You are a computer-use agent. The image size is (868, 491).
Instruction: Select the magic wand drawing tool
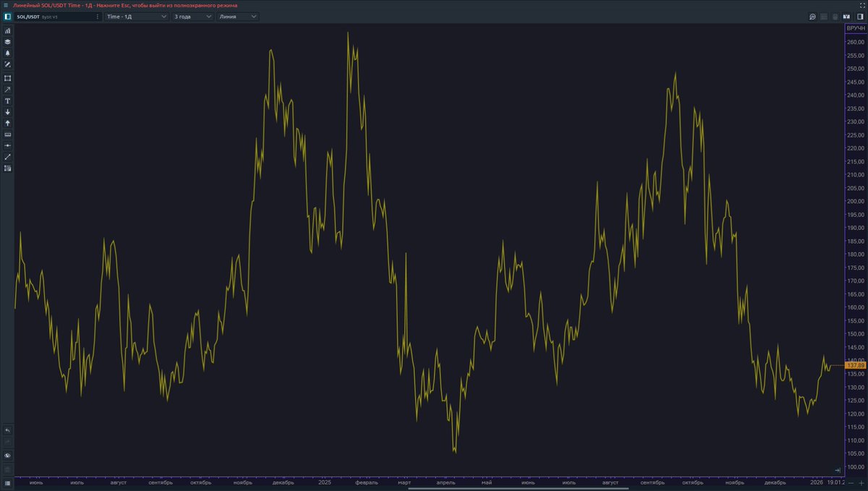8,64
